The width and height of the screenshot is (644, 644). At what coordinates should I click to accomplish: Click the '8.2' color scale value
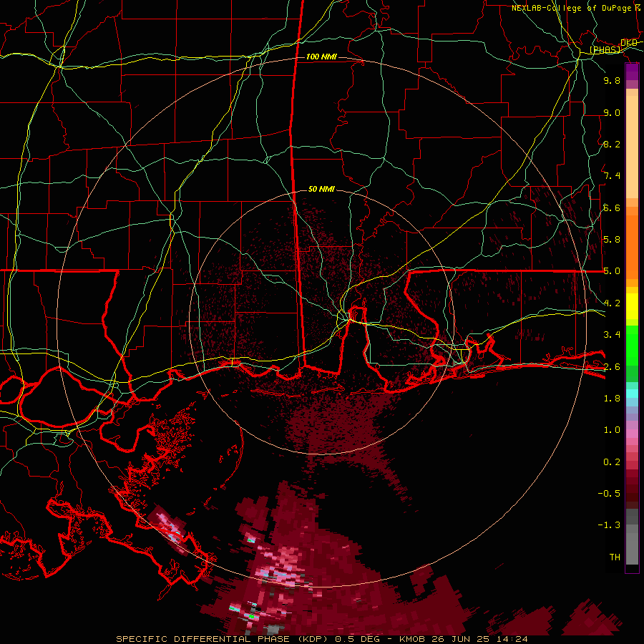tap(612, 144)
